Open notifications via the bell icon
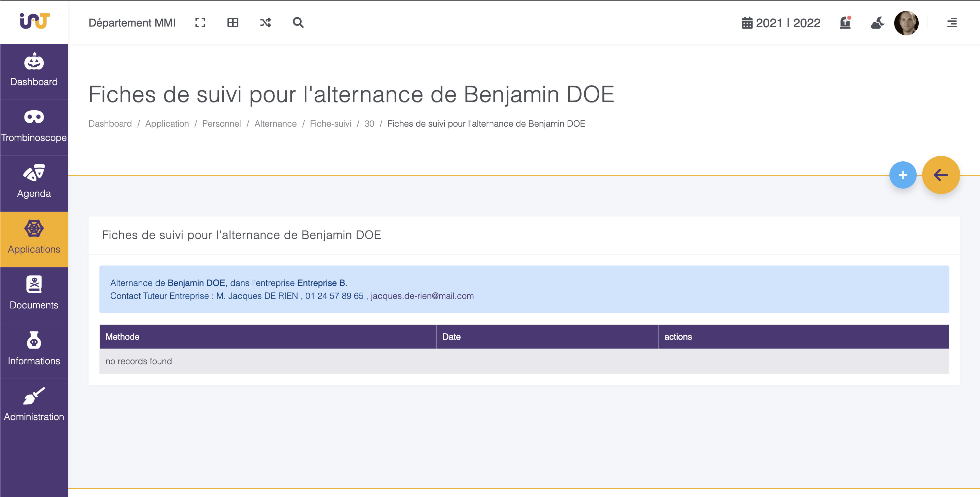 pyautogui.click(x=844, y=23)
